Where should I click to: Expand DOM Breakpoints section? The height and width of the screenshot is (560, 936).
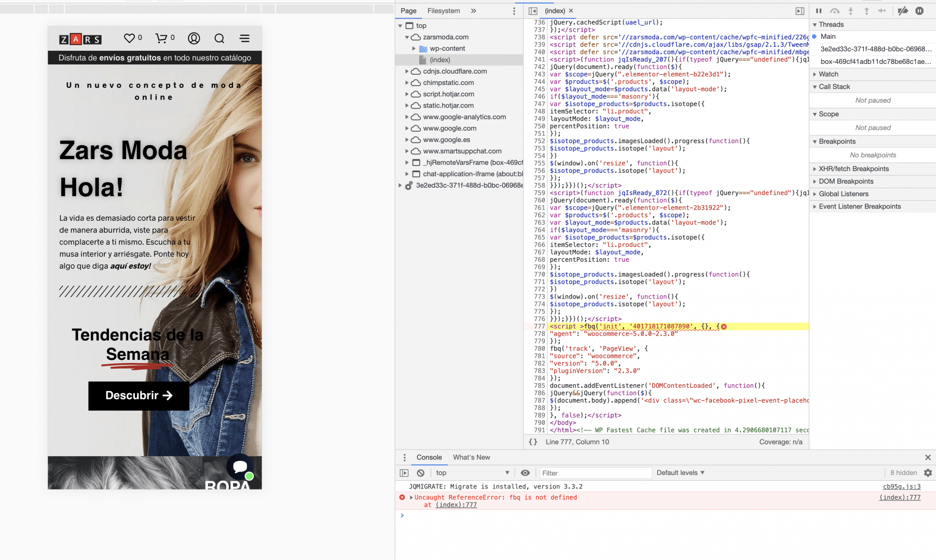point(815,181)
